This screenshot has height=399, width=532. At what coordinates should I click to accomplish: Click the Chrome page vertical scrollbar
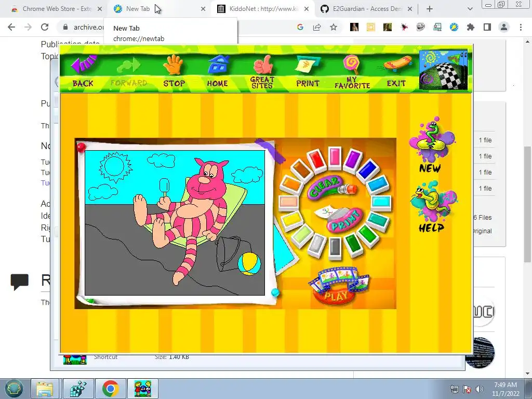pyautogui.click(x=527, y=204)
